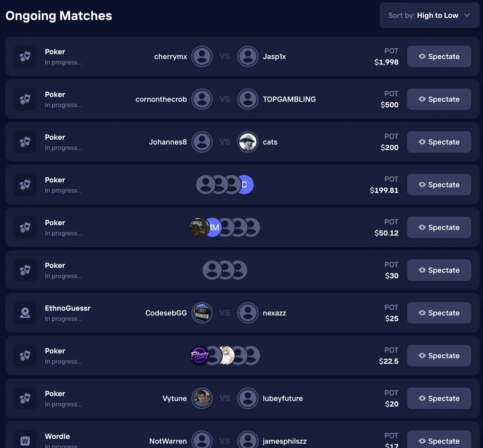Click the eye icon on the $199.81 pot match
Image resolution: width=483 pixels, height=448 pixels.
(422, 184)
